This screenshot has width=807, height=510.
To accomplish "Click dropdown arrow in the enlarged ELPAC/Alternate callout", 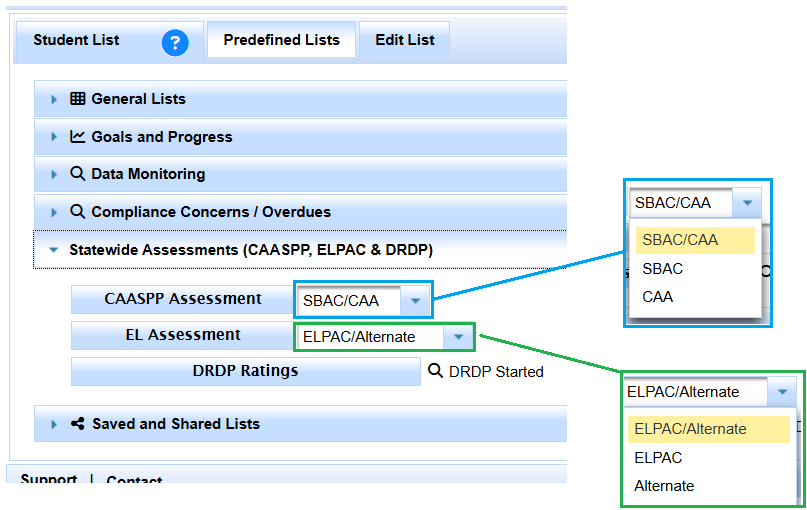I will tap(782, 392).
